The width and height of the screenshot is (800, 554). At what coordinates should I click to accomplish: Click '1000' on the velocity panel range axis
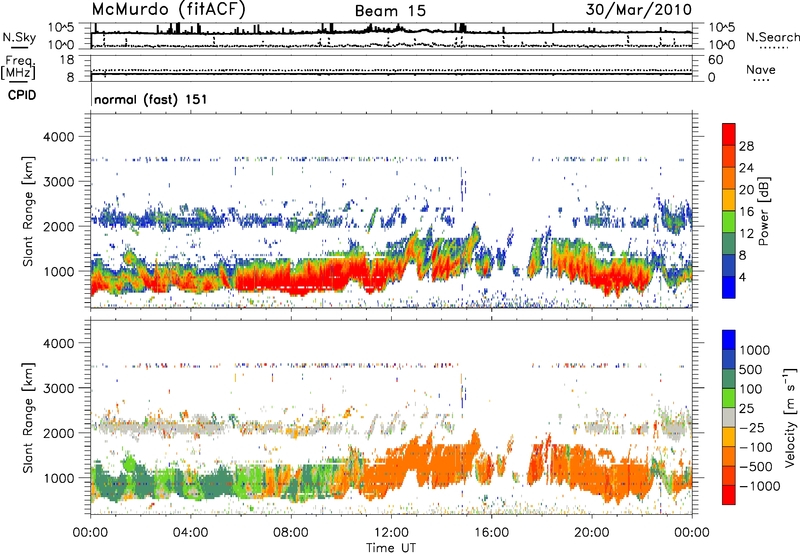click(59, 478)
